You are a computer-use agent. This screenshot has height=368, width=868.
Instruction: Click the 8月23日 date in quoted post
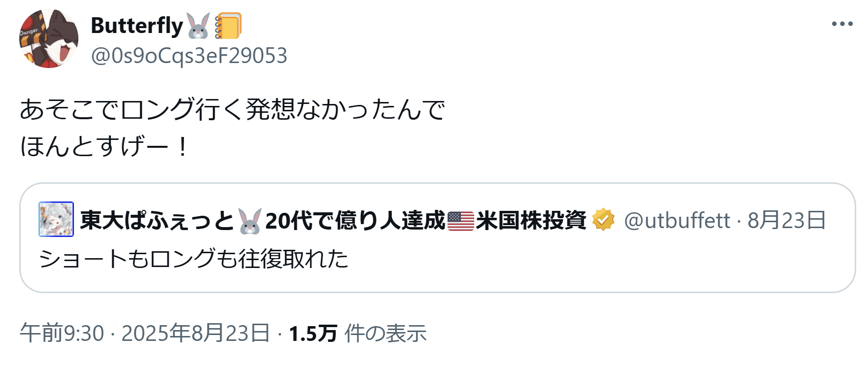[787, 220]
